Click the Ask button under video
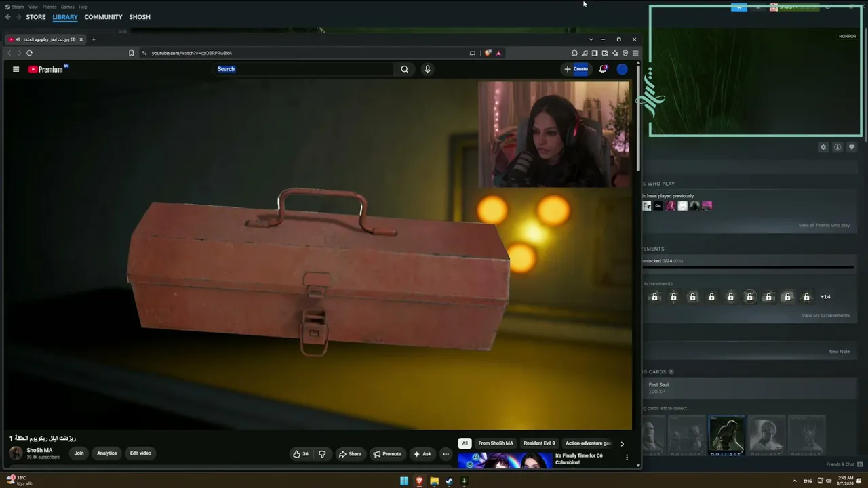The height and width of the screenshot is (488, 868). tap(422, 454)
